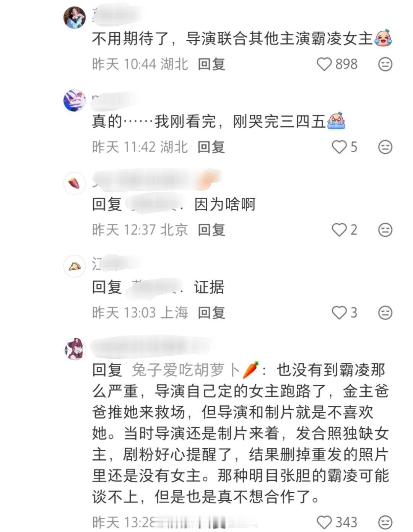Like the 11:42 Hubei comment
The height and width of the screenshot is (532, 413).
pos(339,147)
